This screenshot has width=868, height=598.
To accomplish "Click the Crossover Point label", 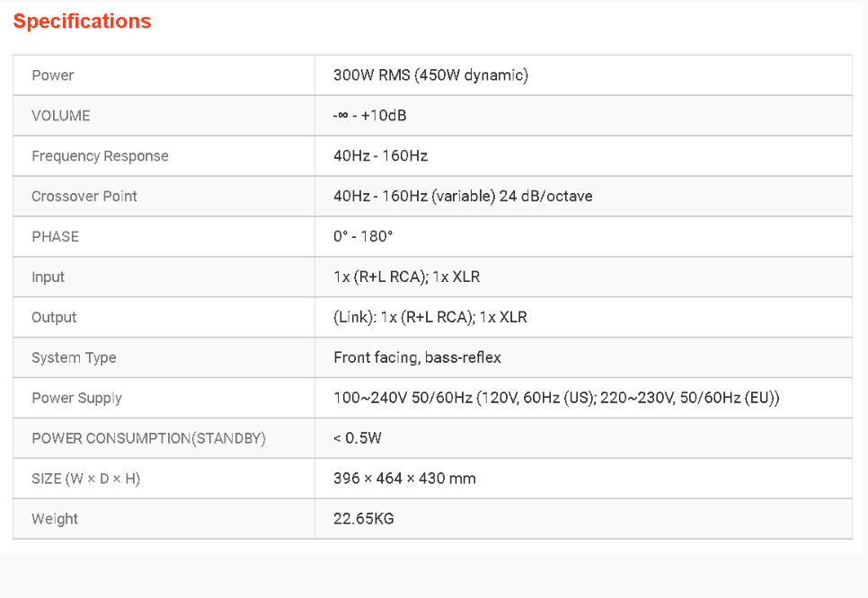I will (84, 197).
